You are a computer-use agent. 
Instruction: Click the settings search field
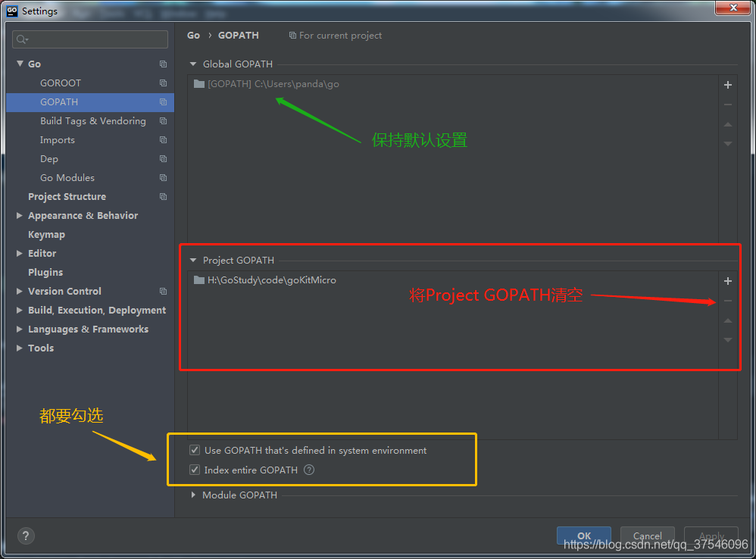point(91,39)
